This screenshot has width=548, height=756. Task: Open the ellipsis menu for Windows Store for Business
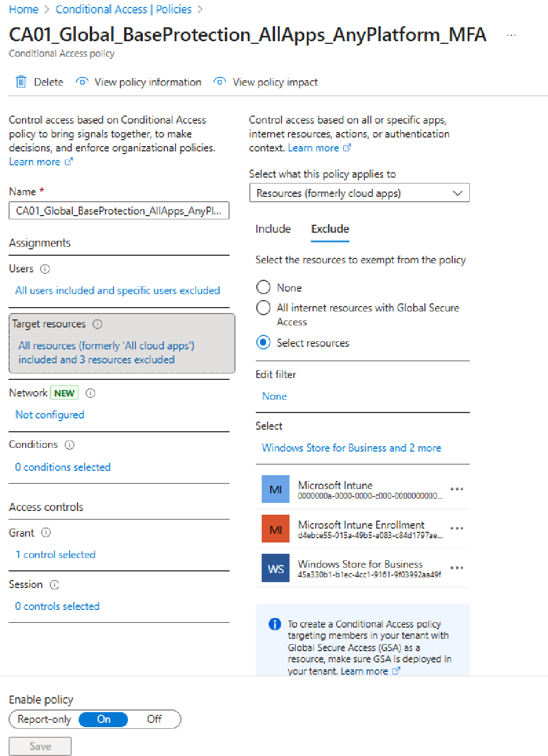(456, 568)
